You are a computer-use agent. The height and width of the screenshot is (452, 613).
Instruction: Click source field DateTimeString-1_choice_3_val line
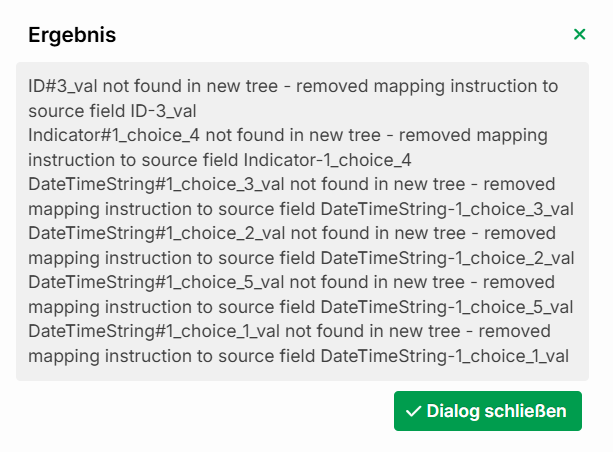[x=301, y=209]
